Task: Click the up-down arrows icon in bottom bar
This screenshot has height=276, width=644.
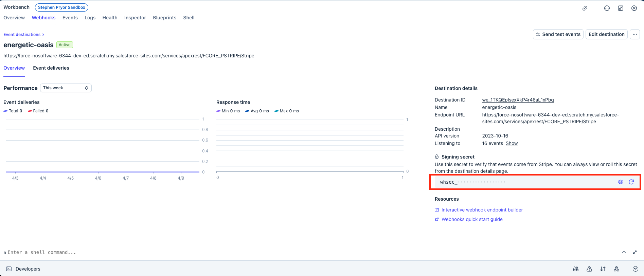Action: coord(603,269)
